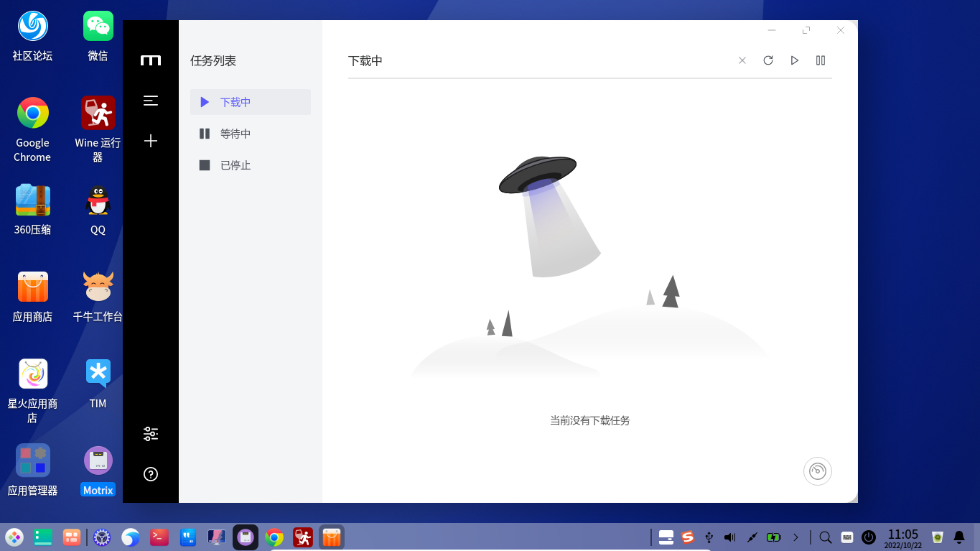Switch to the 已停止 stopped tasks list

tap(235, 165)
